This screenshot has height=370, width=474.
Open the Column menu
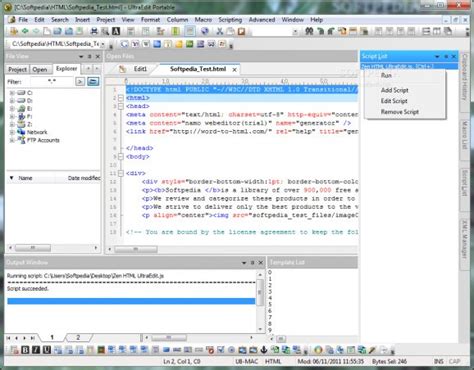coord(177,20)
